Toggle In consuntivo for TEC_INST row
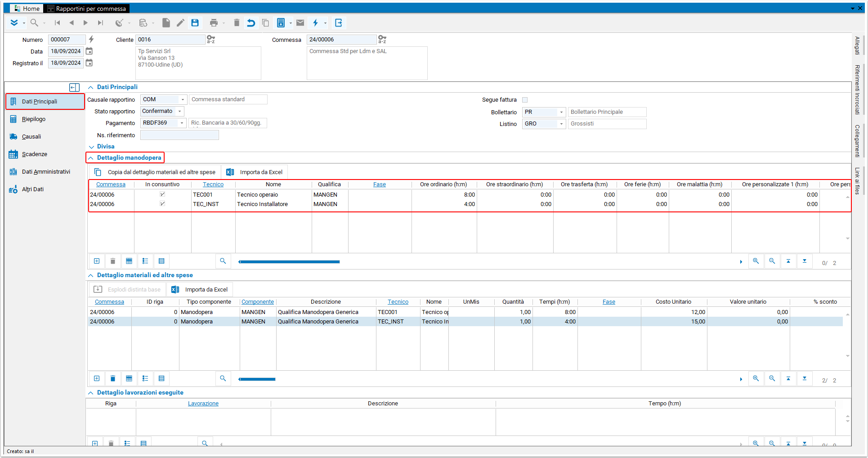 pyautogui.click(x=162, y=204)
